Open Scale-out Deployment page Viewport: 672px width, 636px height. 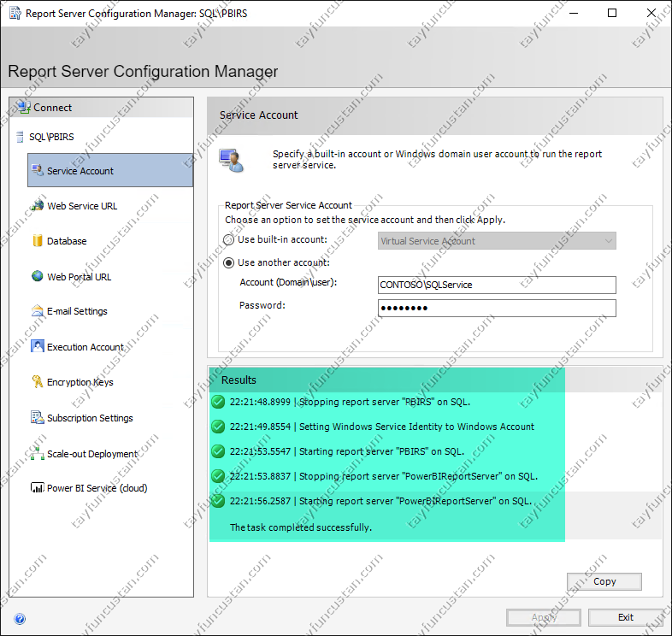pos(92,453)
